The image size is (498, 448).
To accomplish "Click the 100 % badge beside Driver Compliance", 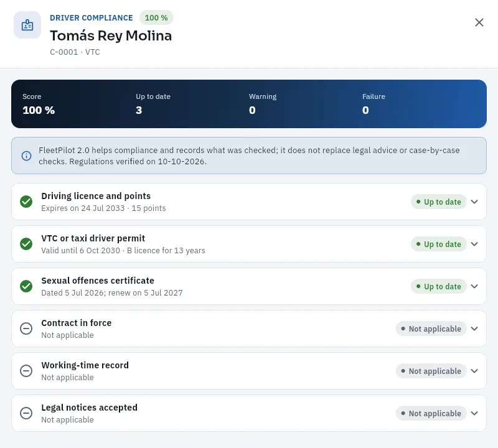I will (156, 18).
